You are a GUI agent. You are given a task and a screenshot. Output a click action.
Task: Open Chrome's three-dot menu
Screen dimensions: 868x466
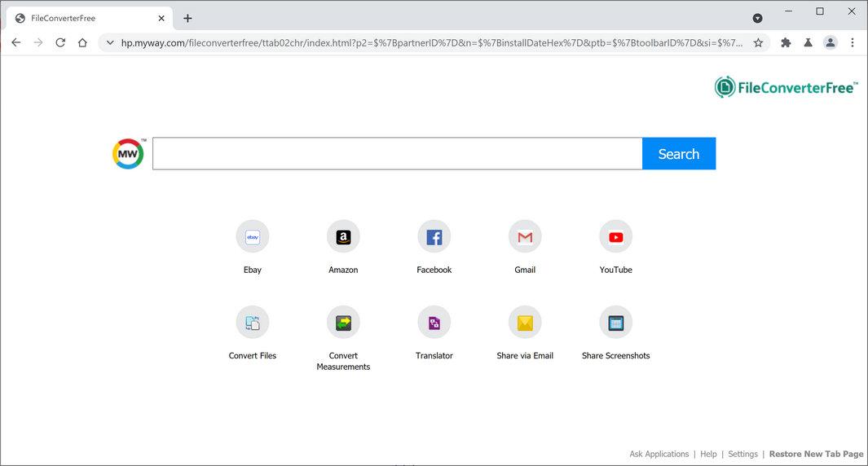853,42
